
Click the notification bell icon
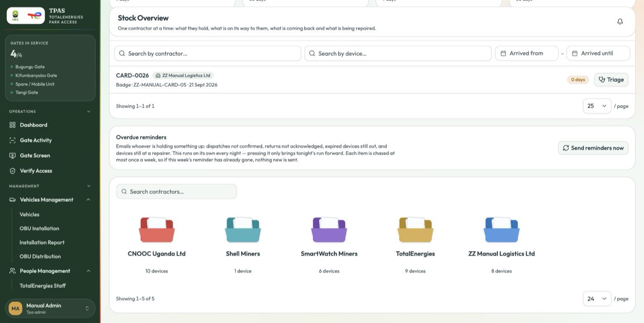pyautogui.click(x=620, y=21)
